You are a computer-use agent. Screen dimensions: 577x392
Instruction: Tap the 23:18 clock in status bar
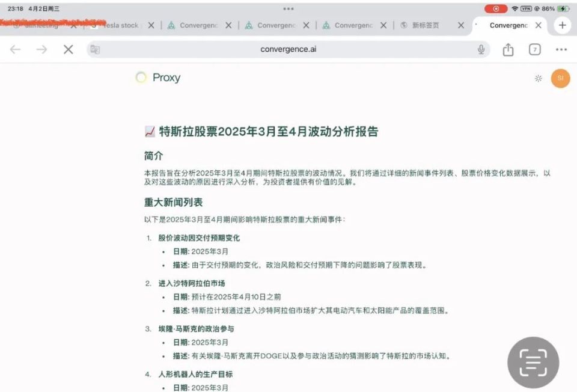(16, 8)
